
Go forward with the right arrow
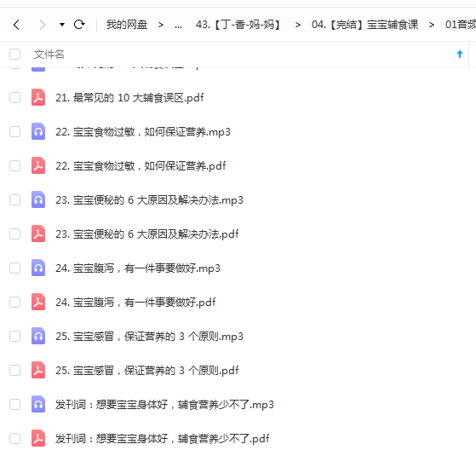tap(43, 25)
